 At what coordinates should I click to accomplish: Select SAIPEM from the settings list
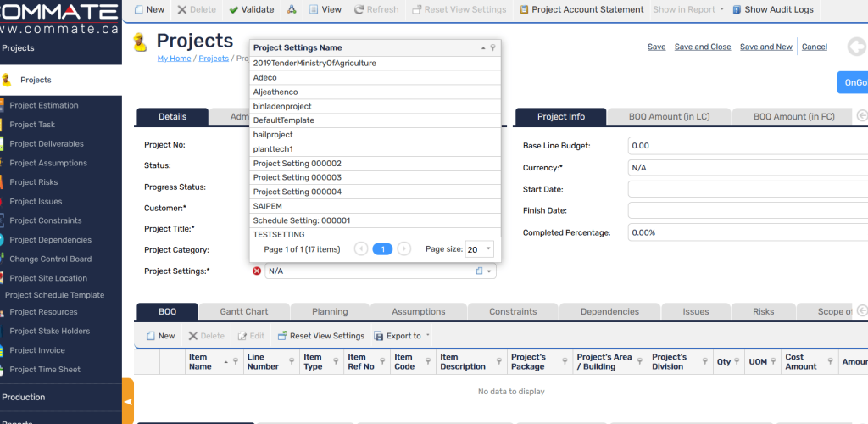tap(266, 206)
